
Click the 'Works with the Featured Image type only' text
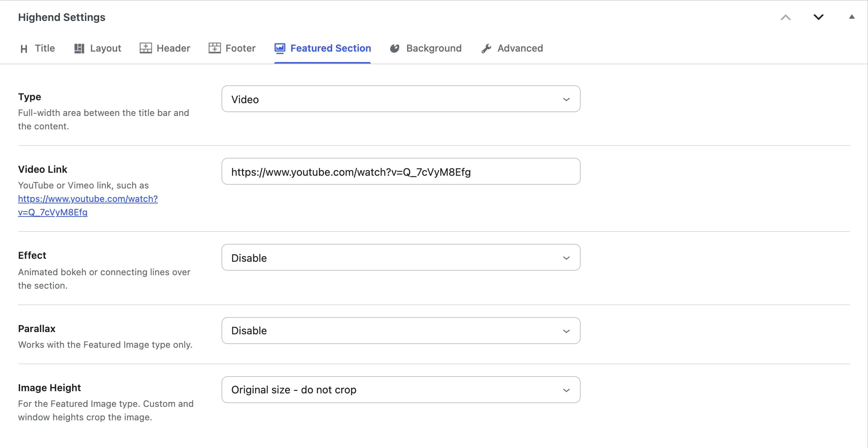coord(105,345)
